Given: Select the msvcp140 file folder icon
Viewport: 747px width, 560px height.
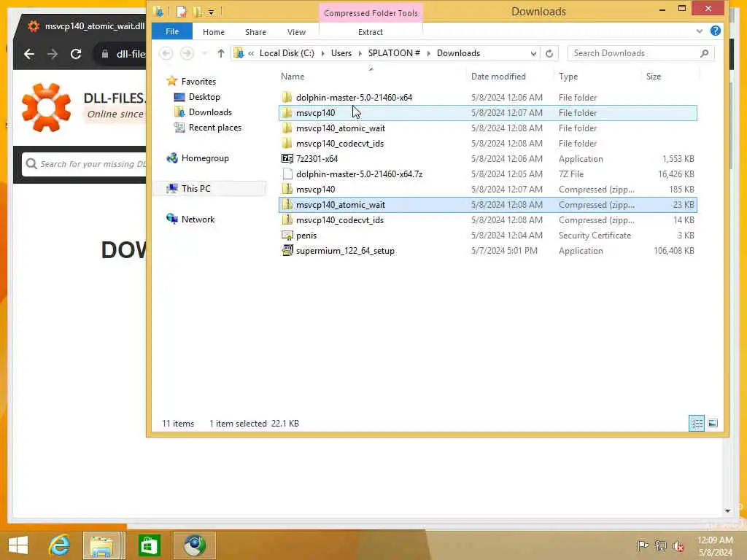Looking at the screenshot, I should (287, 113).
